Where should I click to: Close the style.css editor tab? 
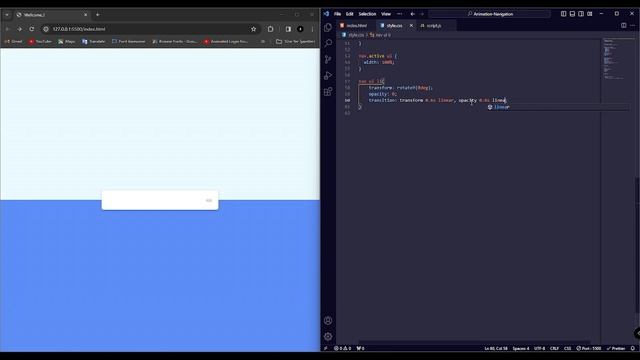pyautogui.click(x=411, y=26)
